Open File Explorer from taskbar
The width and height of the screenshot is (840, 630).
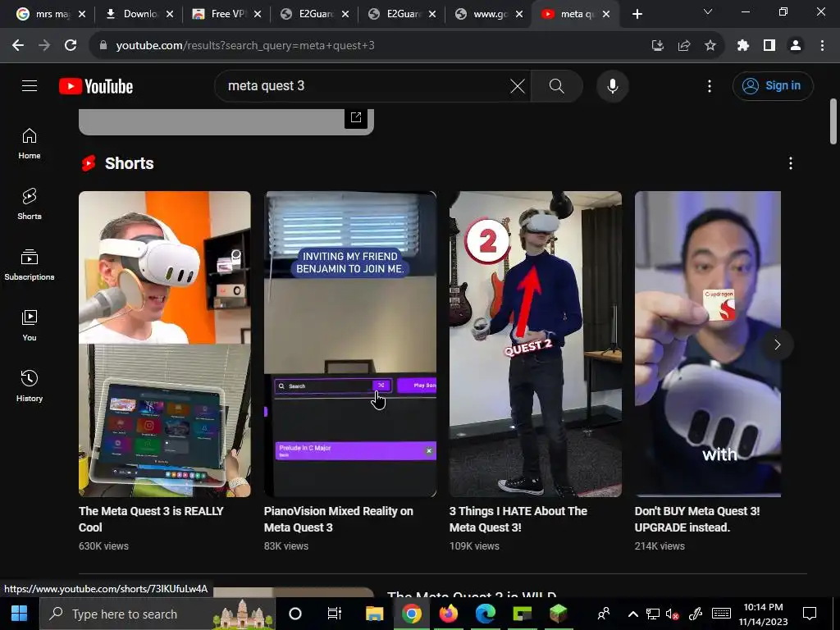click(374, 614)
